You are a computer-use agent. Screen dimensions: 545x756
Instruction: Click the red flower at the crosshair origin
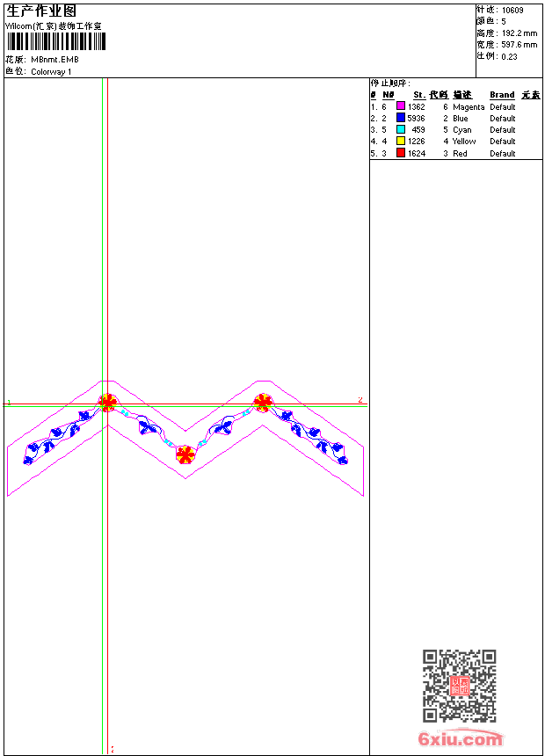point(107,402)
